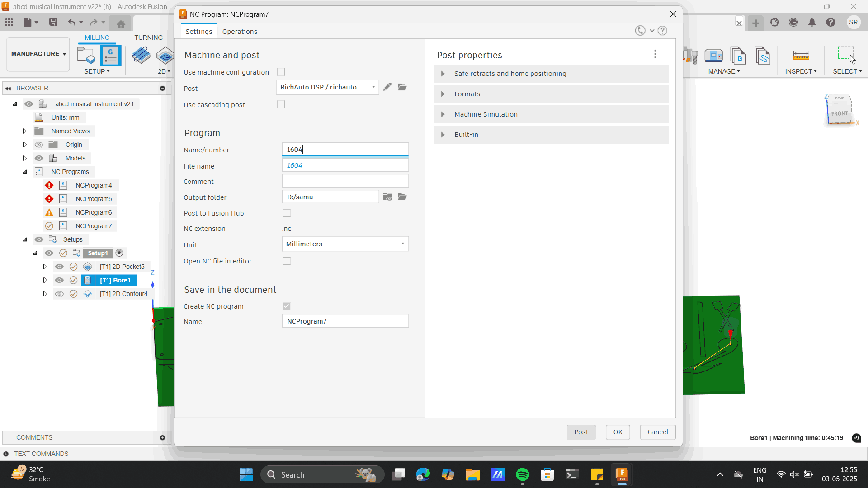The width and height of the screenshot is (868, 488).
Task: Select NCProgram6 in the browser
Action: tap(94, 212)
